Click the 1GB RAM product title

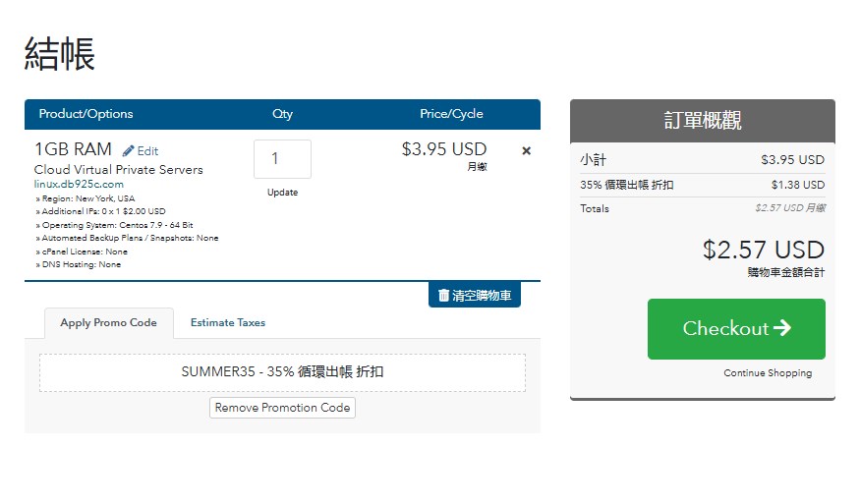[x=73, y=150]
